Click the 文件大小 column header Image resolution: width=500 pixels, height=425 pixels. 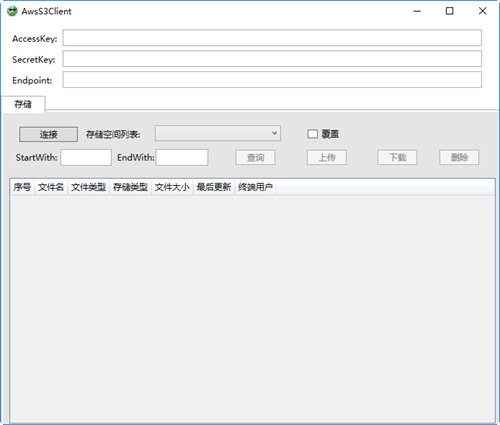[172, 187]
